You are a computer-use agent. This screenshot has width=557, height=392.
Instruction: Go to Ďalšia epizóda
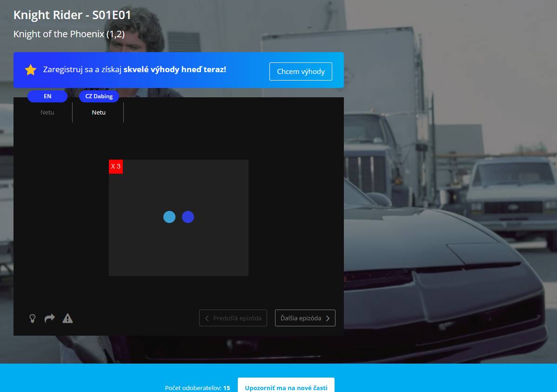pos(305,318)
